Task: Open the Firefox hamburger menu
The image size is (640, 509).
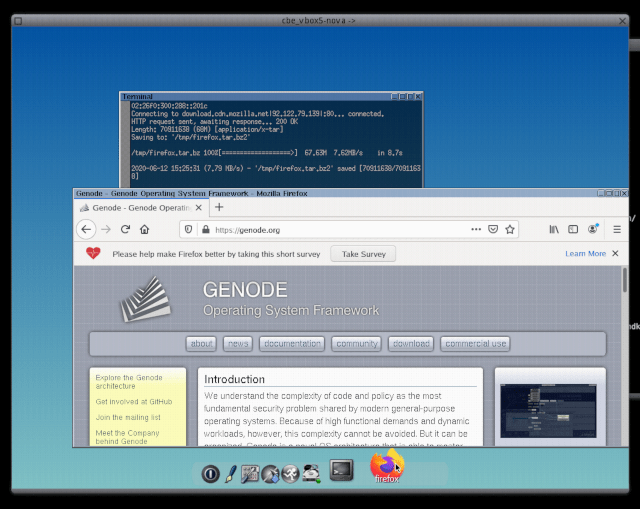Action: pyautogui.click(x=617, y=229)
